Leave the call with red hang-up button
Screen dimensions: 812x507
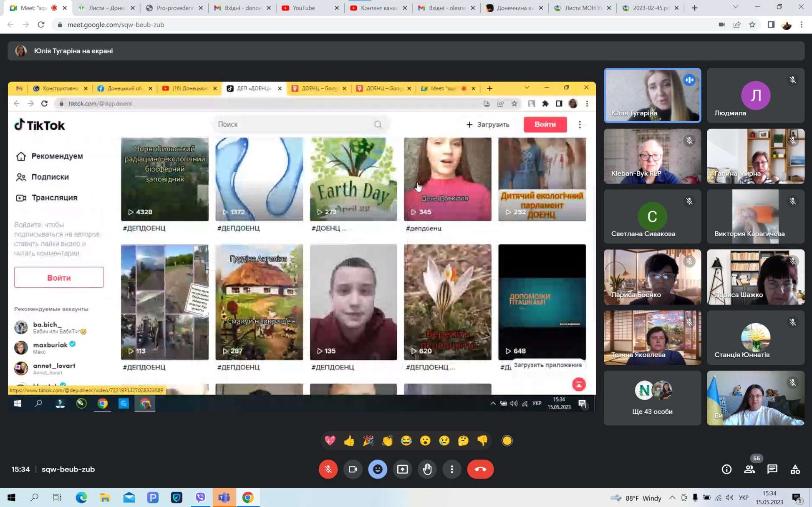pos(480,469)
